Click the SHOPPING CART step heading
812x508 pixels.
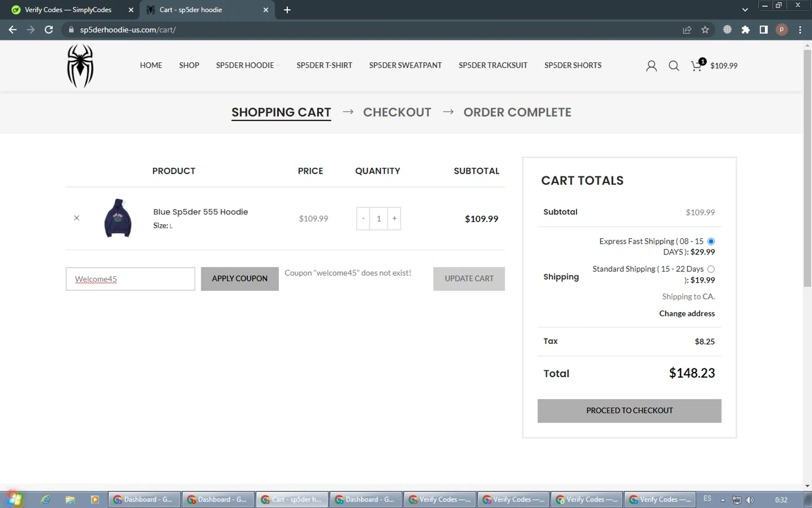coord(281,112)
